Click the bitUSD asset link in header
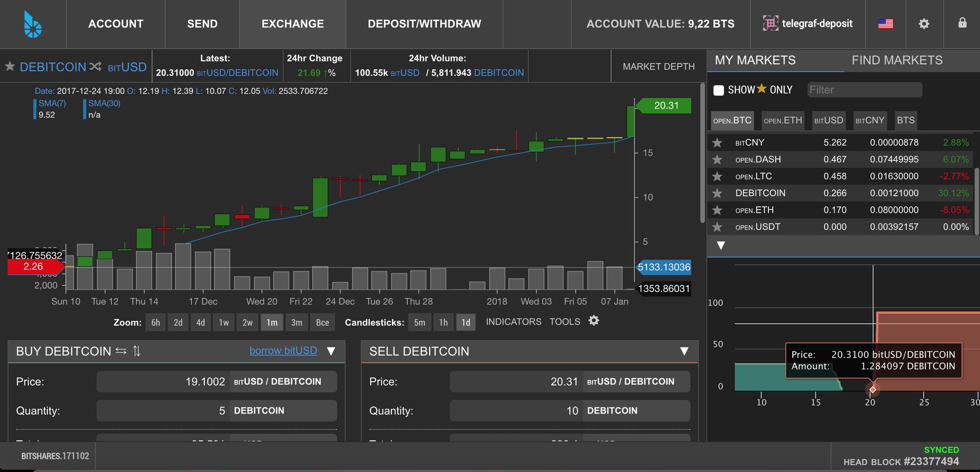Image resolution: width=980 pixels, height=472 pixels. pos(127,67)
